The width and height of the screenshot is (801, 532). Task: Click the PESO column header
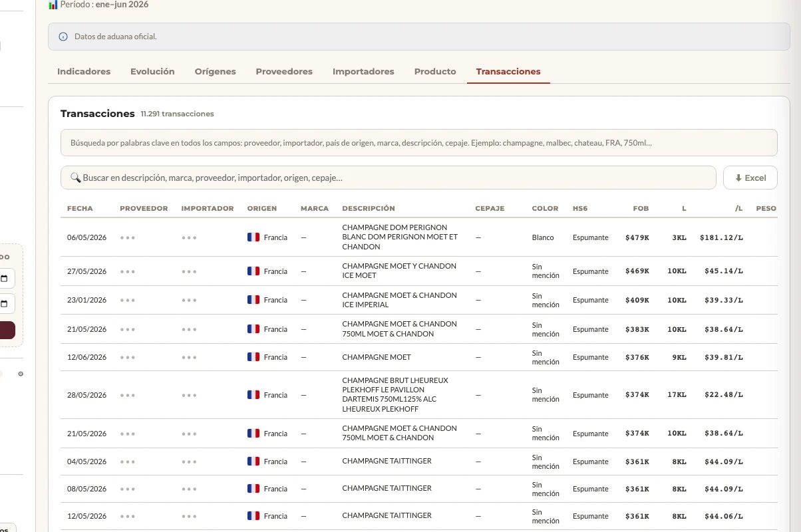point(766,208)
